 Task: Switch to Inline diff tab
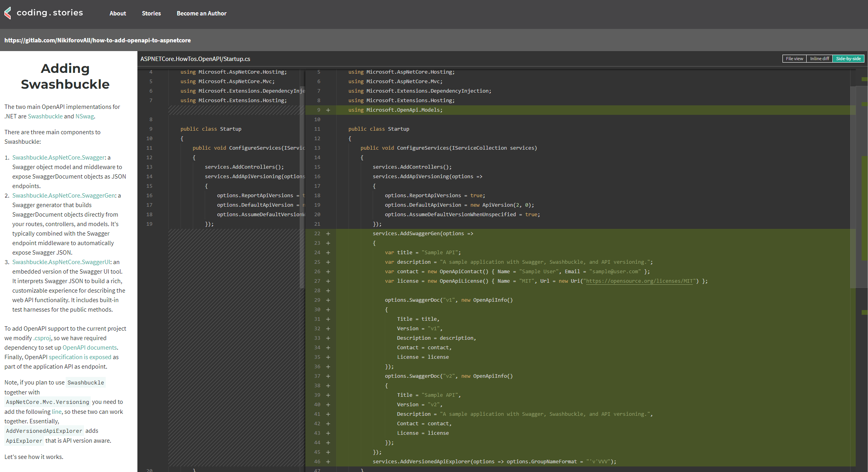pyautogui.click(x=819, y=59)
